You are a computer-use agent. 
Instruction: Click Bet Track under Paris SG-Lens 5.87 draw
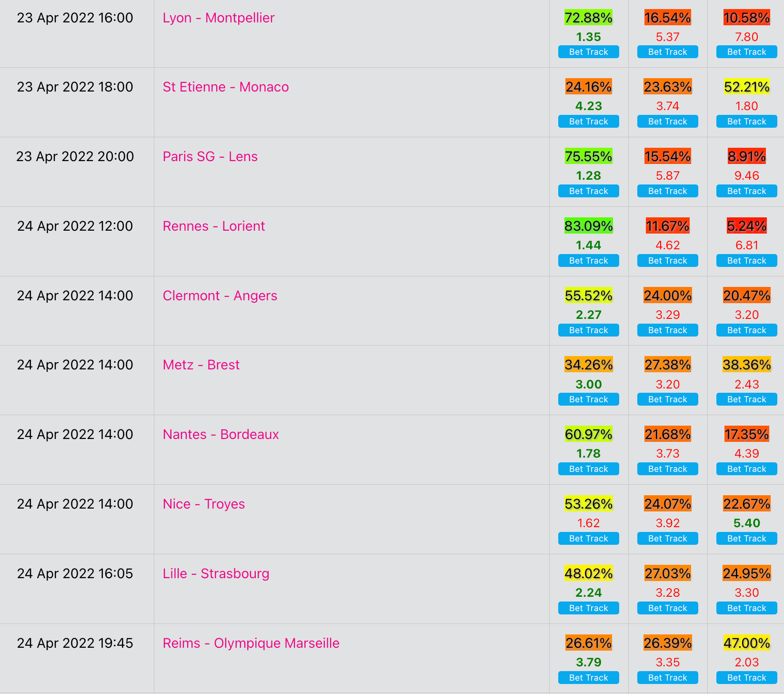coord(668,191)
